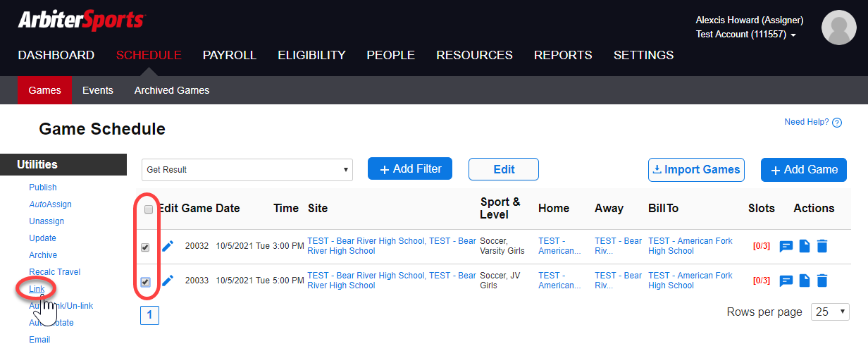The width and height of the screenshot is (868, 344).
Task: Click the Edit button beside Add Filter
Action: pos(504,169)
